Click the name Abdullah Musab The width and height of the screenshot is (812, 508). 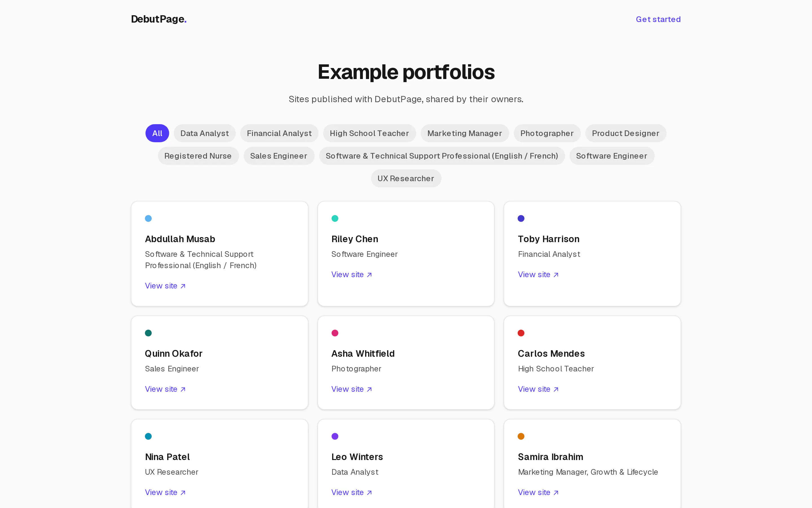(x=180, y=239)
